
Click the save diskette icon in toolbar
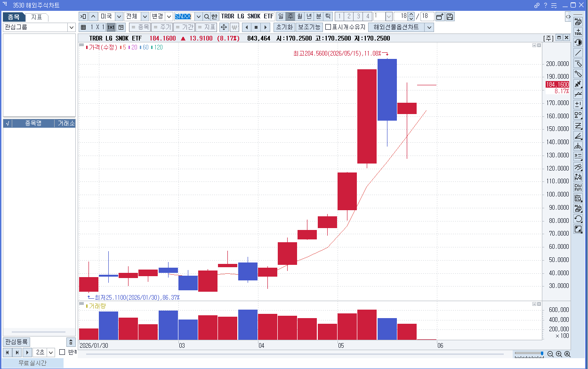(x=450, y=16)
